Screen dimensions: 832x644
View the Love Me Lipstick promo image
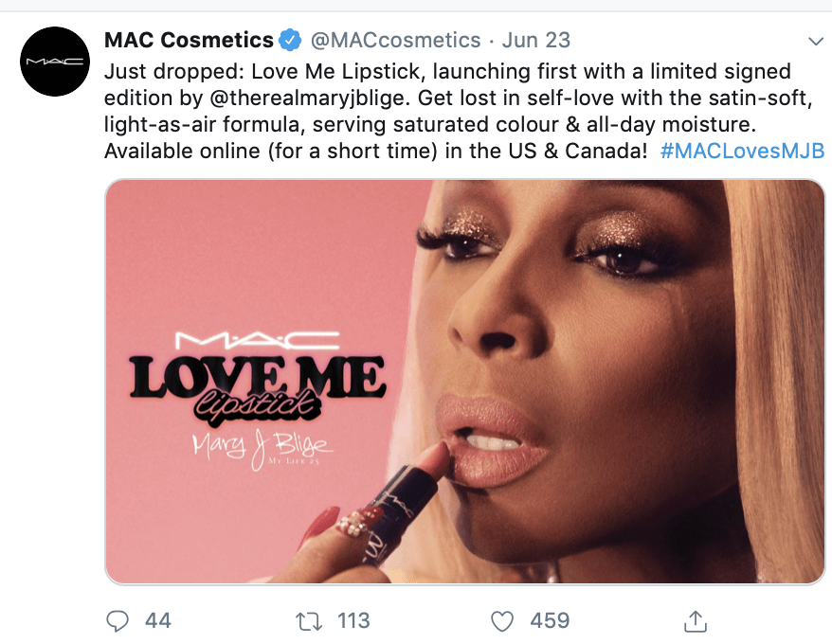pyautogui.click(x=465, y=382)
